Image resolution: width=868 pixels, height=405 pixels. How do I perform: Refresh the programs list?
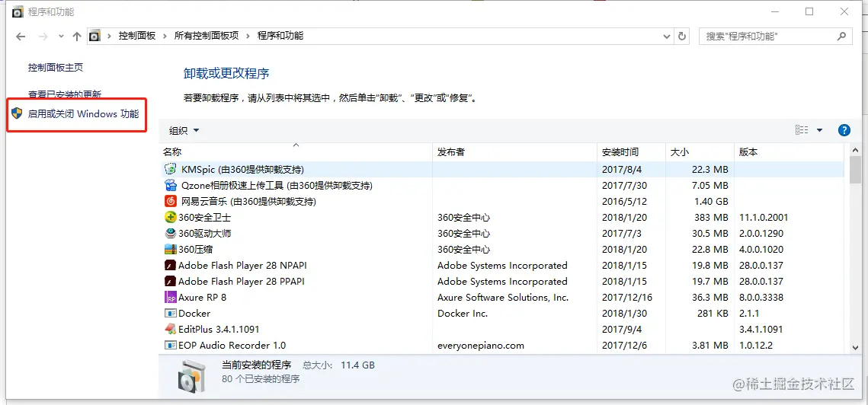pos(682,36)
